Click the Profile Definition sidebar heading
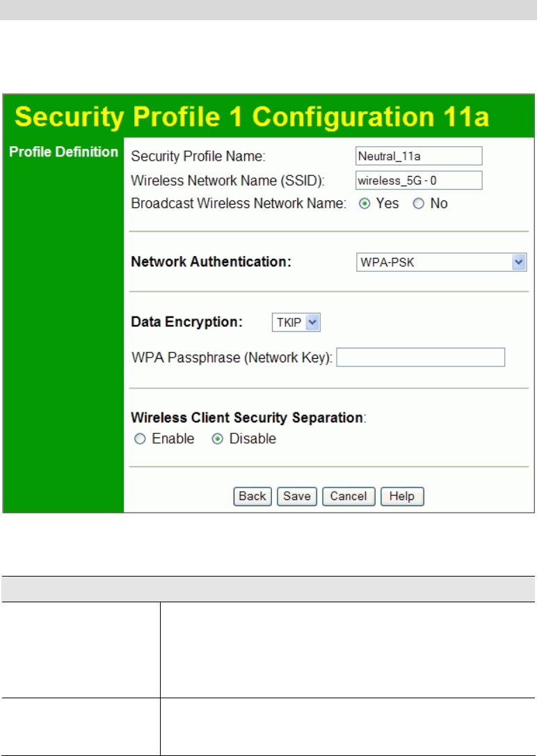This screenshot has width=537, height=756. [63, 152]
